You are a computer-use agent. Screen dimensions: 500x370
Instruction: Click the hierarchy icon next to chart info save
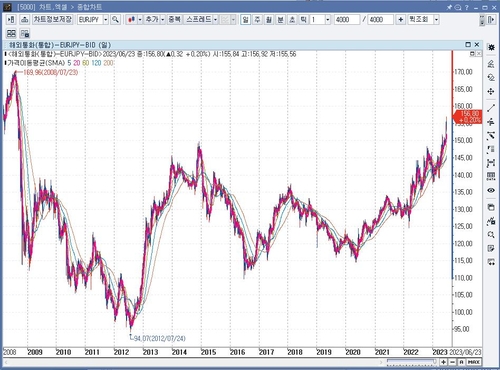coord(24,20)
